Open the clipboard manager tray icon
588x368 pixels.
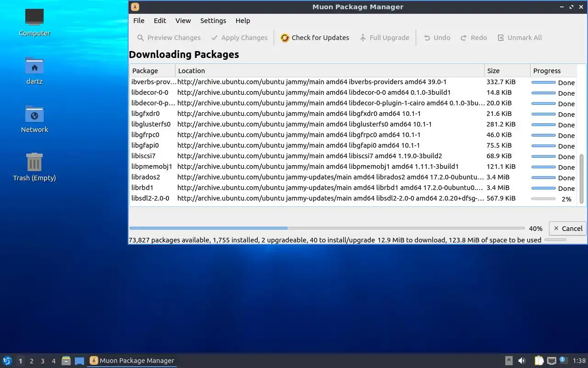(x=539, y=361)
